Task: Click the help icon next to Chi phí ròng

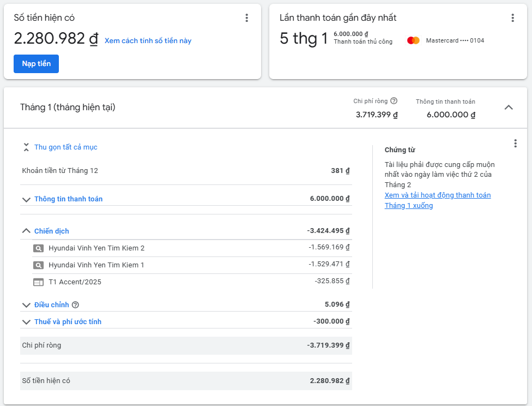Action: coord(394,101)
